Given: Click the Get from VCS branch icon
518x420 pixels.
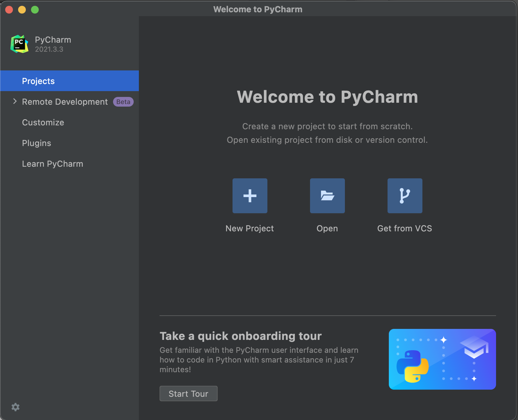Looking at the screenshot, I should (405, 196).
